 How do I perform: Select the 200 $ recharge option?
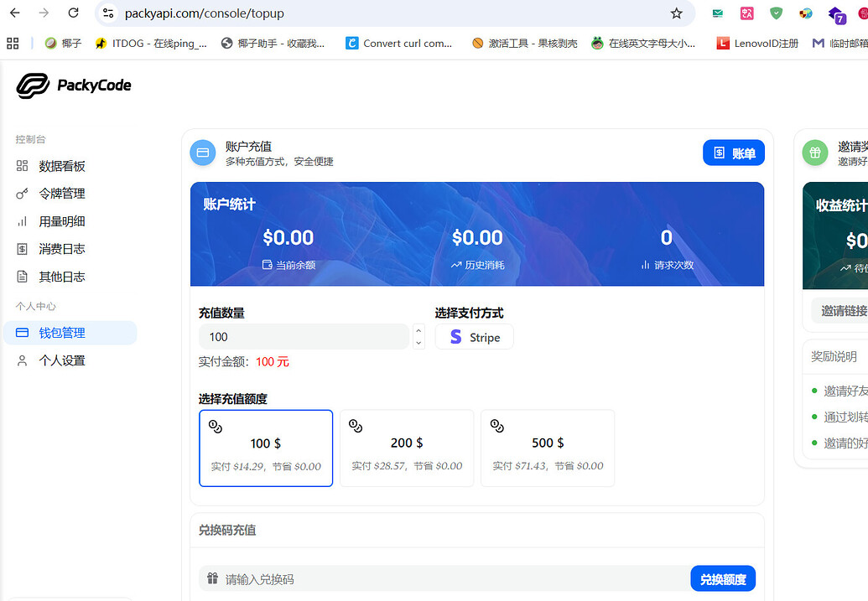click(407, 448)
